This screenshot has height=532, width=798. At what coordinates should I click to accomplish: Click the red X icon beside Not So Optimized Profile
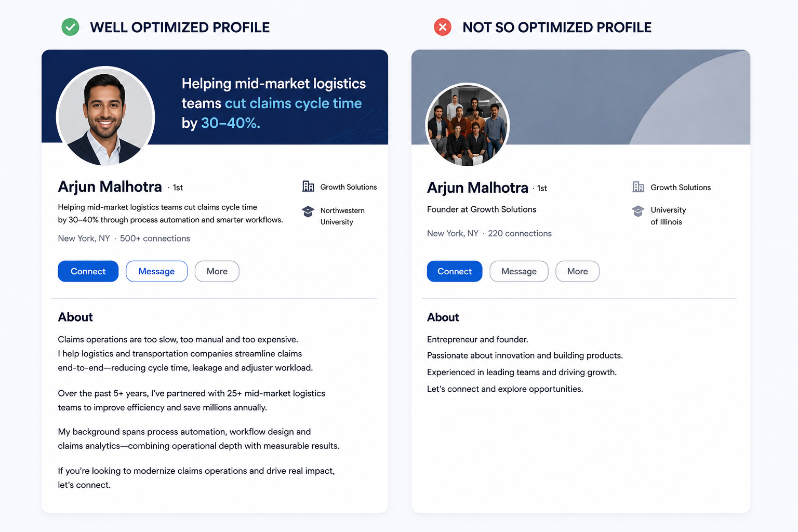[443, 27]
